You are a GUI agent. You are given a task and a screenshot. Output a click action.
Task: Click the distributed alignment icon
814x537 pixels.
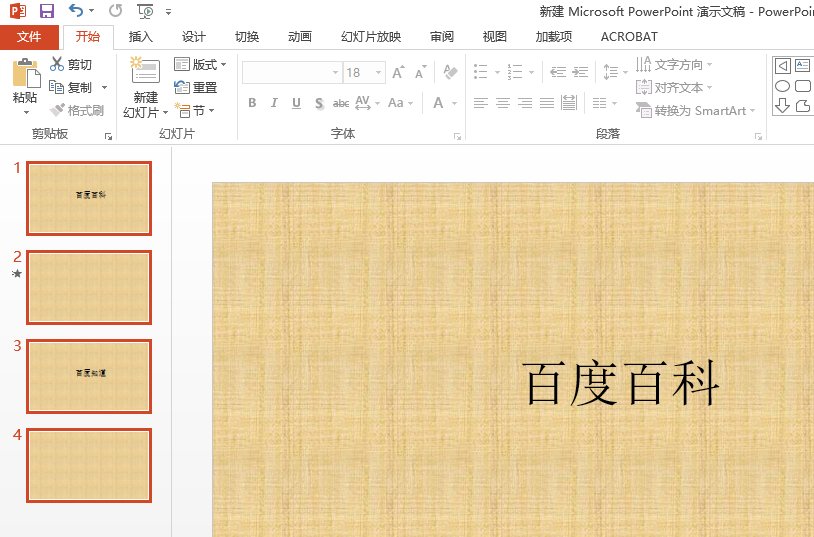coord(569,103)
